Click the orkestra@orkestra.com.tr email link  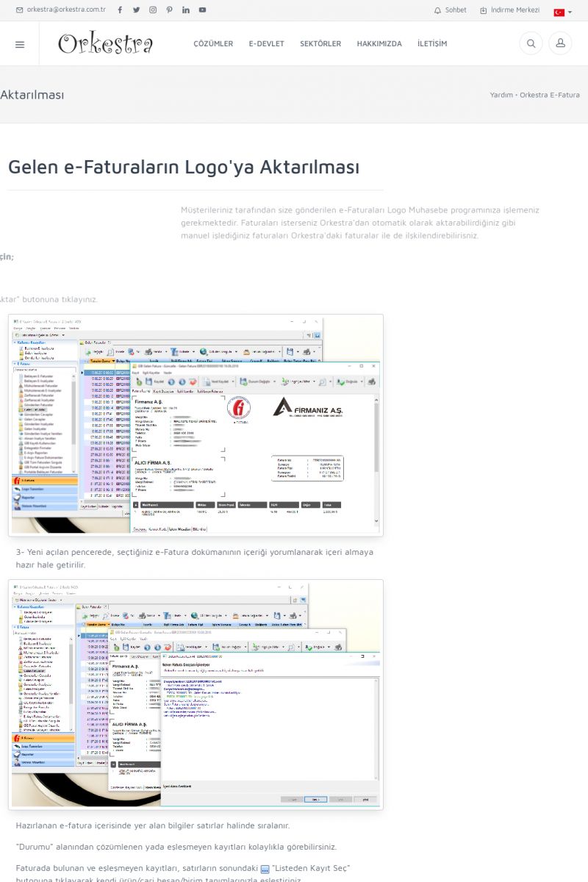(61, 10)
